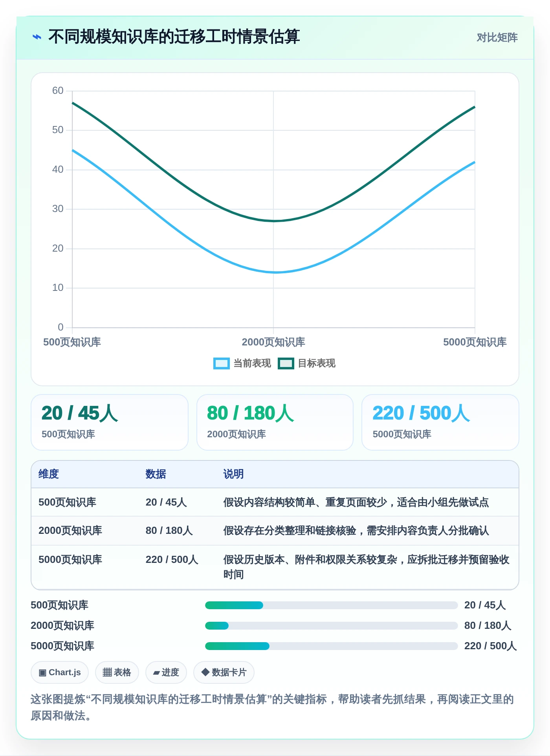Click progress value 80 / 180人 at right
The image size is (550, 756).
(x=488, y=626)
